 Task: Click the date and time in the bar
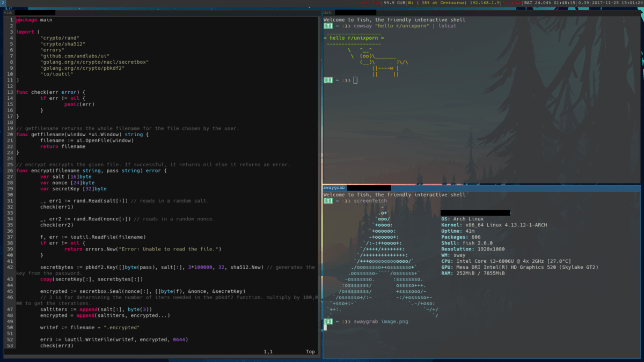tap(618, 3)
